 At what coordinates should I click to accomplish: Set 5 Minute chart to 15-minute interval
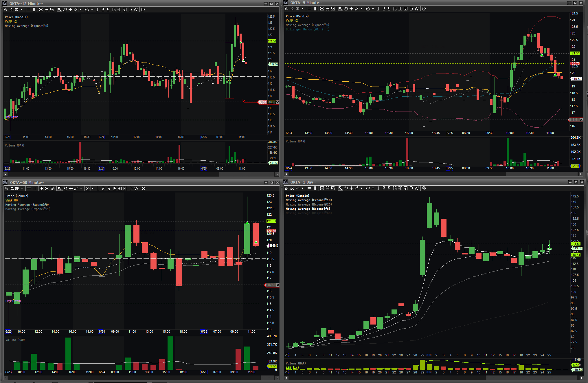[x=395, y=9]
